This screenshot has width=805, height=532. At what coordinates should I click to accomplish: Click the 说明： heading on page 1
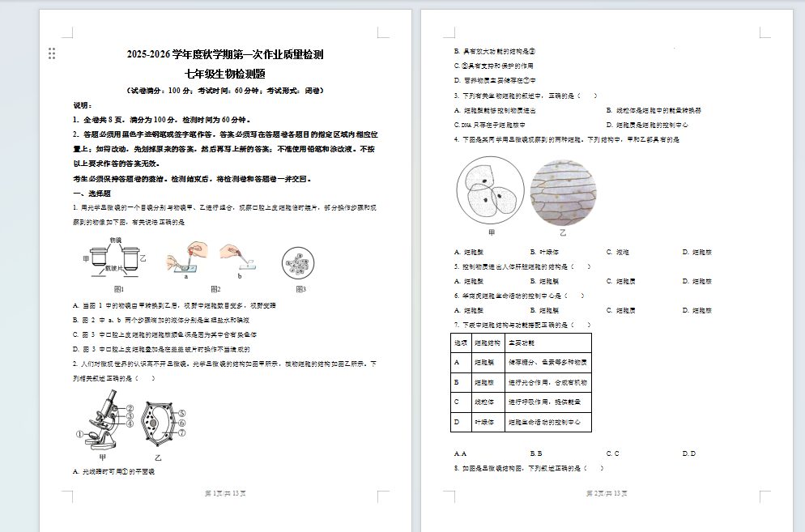(x=83, y=105)
